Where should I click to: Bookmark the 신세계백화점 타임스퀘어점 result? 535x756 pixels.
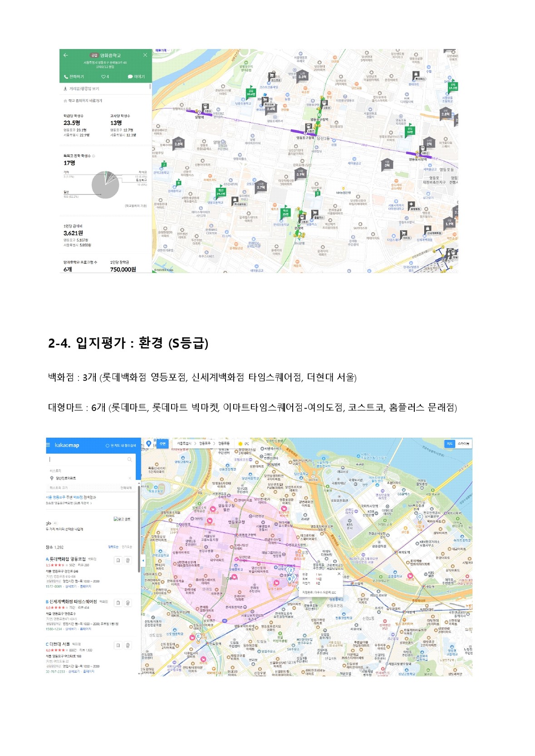pyautogui.click(x=118, y=603)
